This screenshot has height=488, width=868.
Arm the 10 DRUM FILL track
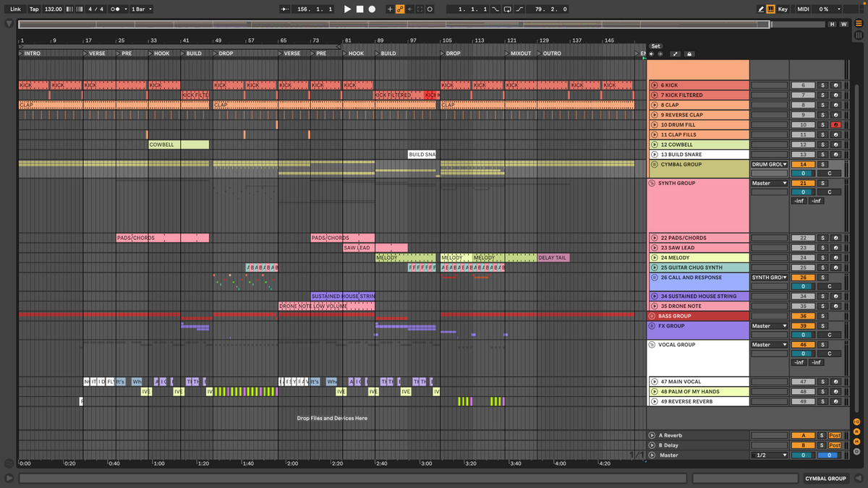pyautogui.click(x=835, y=125)
